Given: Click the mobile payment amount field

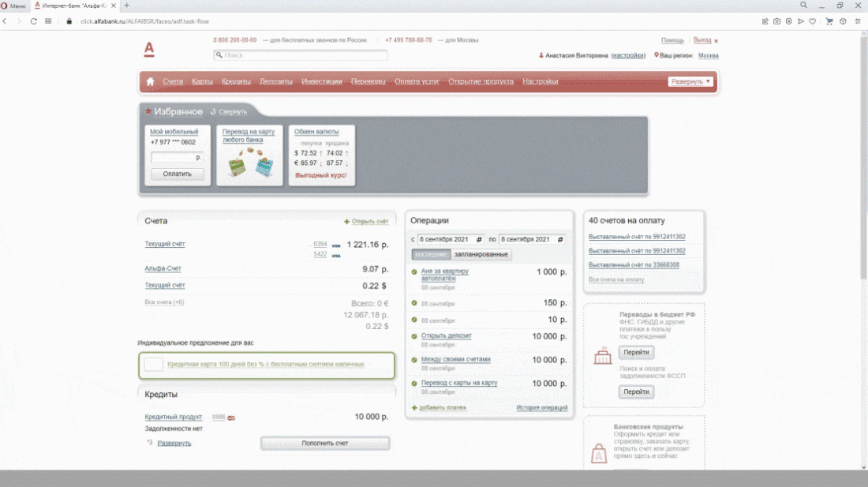Looking at the screenshot, I should tap(177, 158).
